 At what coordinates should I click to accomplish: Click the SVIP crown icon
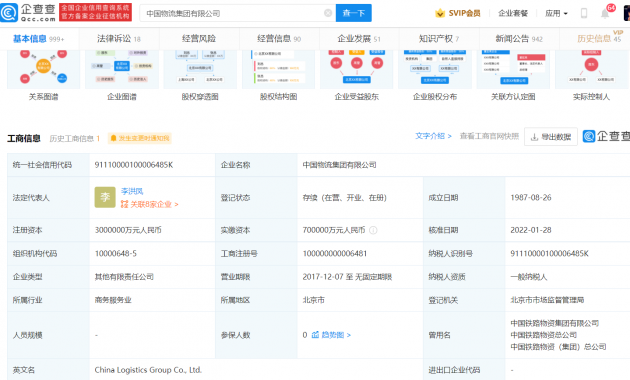click(440, 13)
